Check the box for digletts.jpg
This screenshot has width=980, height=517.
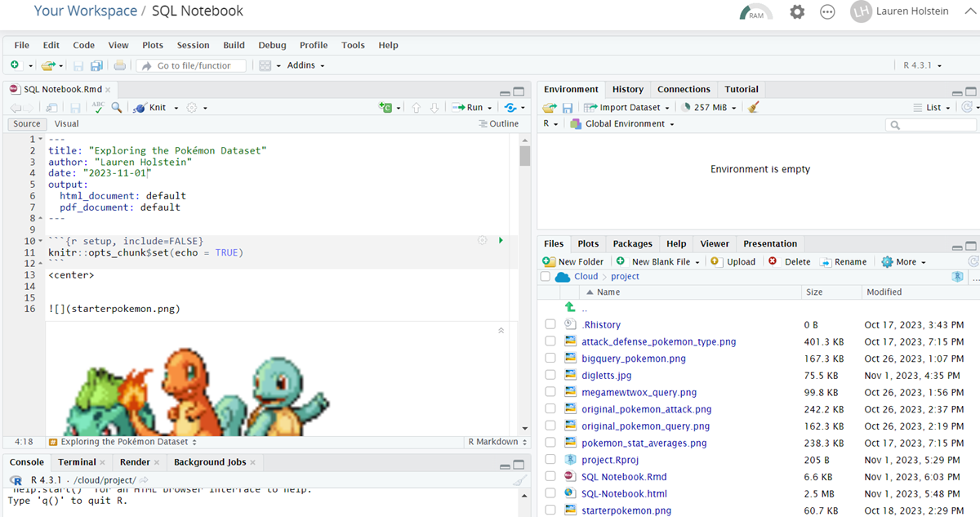pyautogui.click(x=550, y=375)
